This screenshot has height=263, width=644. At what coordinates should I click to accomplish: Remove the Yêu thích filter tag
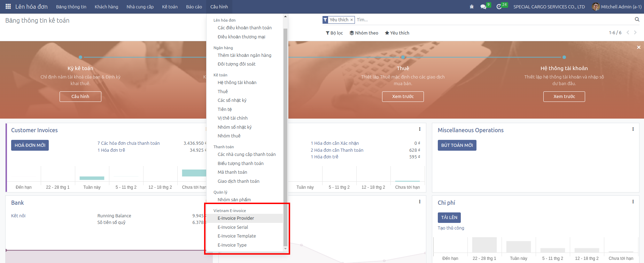tap(351, 20)
